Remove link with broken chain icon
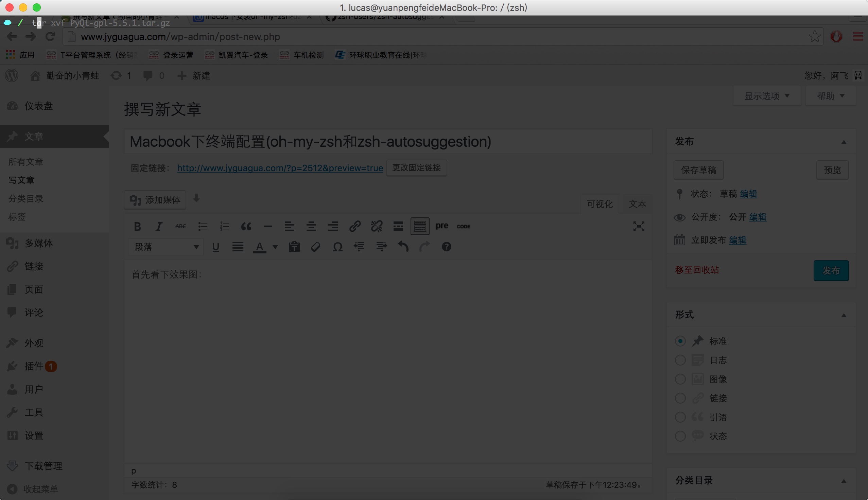 coord(377,226)
